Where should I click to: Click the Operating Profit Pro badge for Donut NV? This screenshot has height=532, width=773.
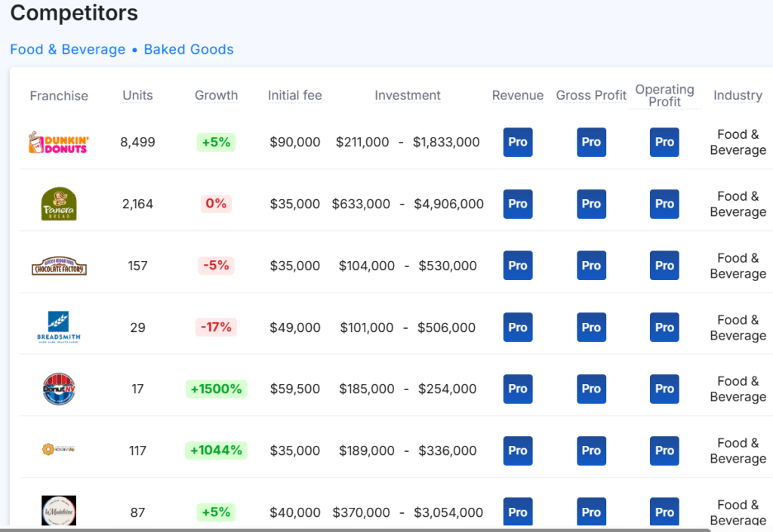(664, 389)
